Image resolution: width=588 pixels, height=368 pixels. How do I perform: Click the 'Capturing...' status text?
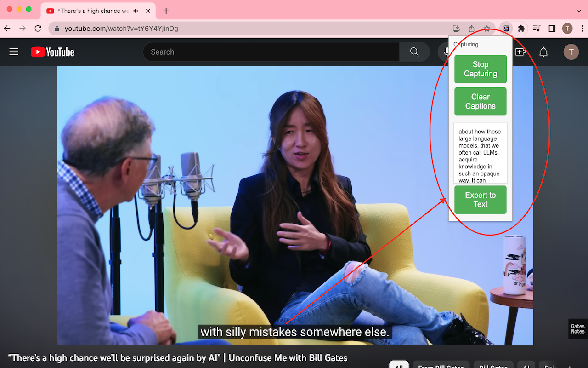[468, 45]
